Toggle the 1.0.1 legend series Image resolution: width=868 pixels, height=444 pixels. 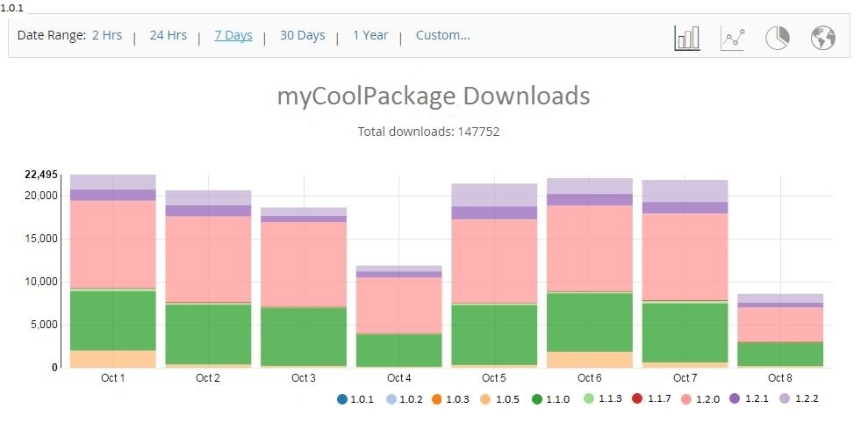(354, 399)
